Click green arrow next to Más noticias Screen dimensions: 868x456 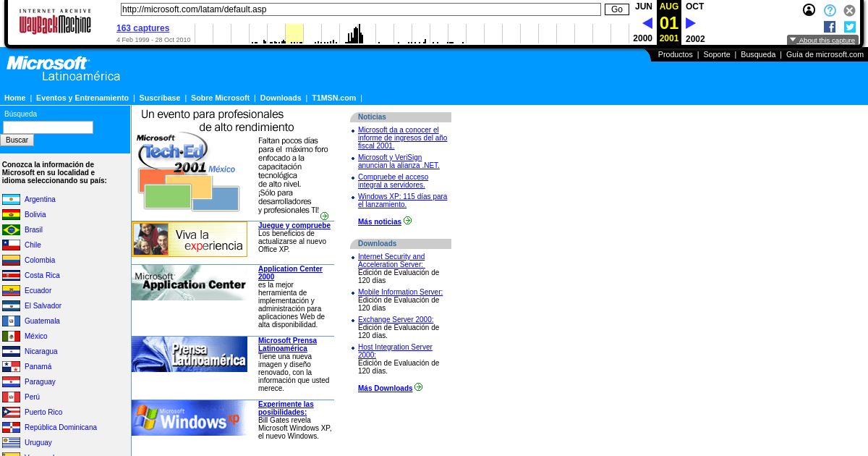pyautogui.click(x=407, y=221)
